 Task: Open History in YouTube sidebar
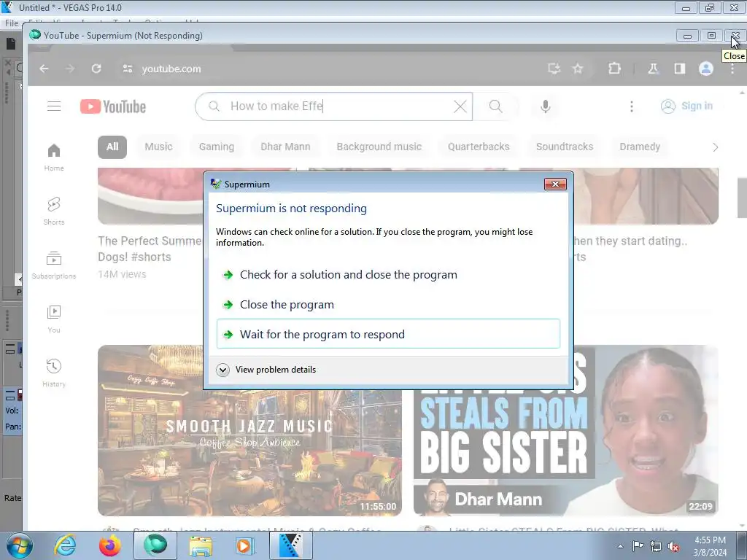point(54,373)
